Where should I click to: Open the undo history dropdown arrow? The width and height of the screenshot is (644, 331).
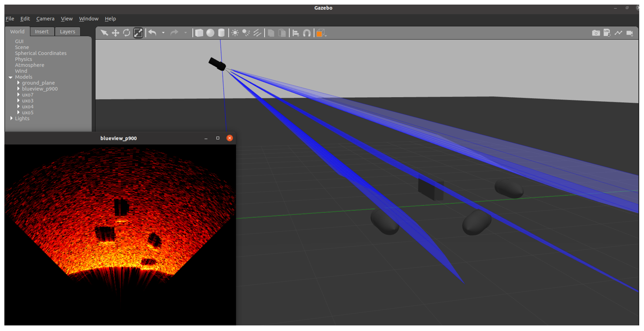(163, 33)
